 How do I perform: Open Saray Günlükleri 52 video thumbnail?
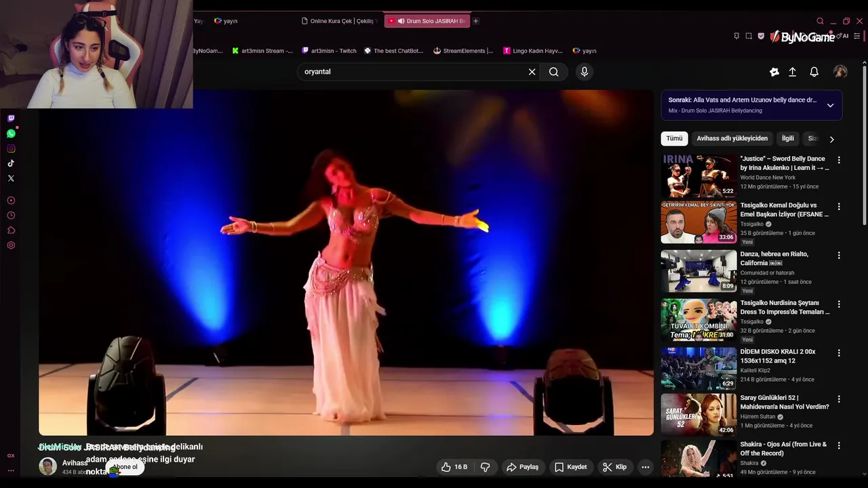point(698,414)
